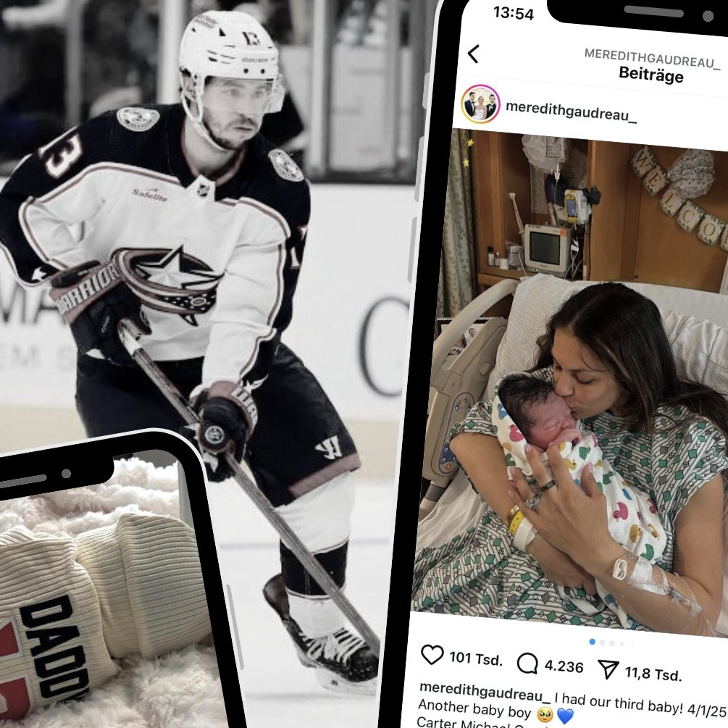Select the caption username meredithgaudreau_
Viewport: 728px width, 728px height.
pyautogui.click(x=485, y=691)
